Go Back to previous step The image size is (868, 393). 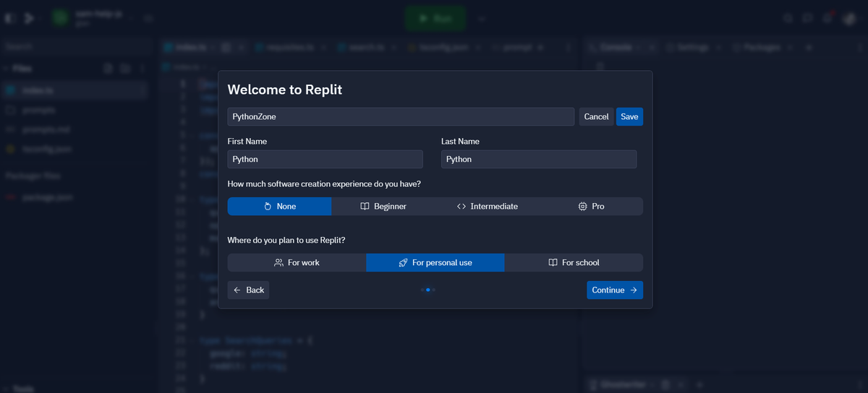[x=248, y=290]
